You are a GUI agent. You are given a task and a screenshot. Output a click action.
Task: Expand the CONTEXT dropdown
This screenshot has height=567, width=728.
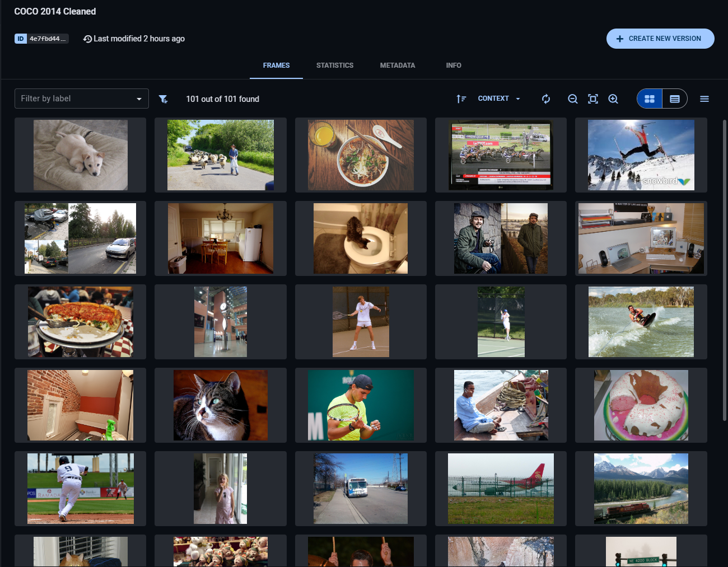click(498, 99)
